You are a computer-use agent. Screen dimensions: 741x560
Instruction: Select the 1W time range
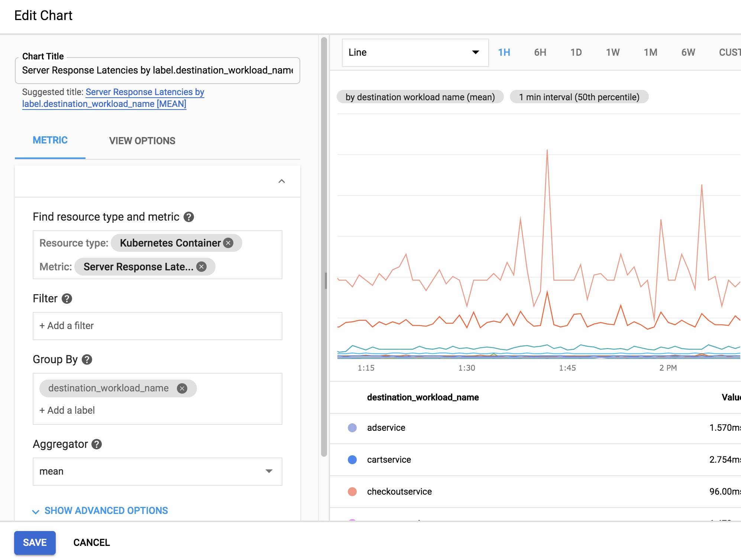point(613,52)
